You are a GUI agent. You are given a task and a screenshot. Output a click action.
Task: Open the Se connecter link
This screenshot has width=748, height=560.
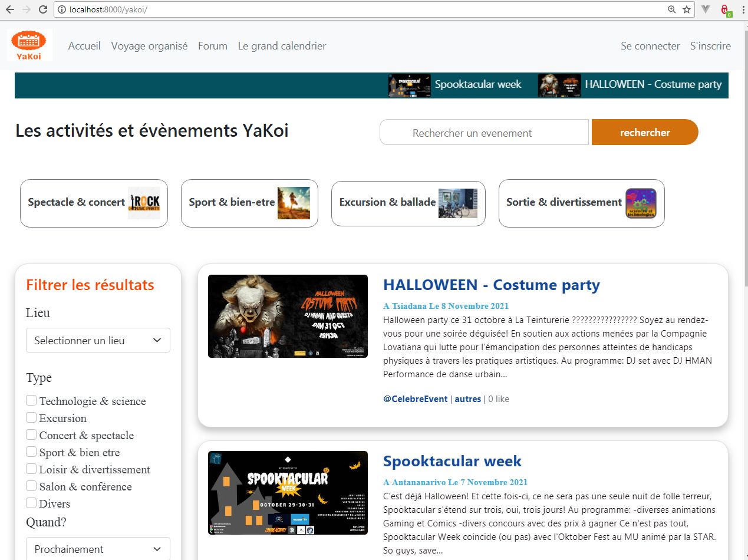(x=650, y=46)
